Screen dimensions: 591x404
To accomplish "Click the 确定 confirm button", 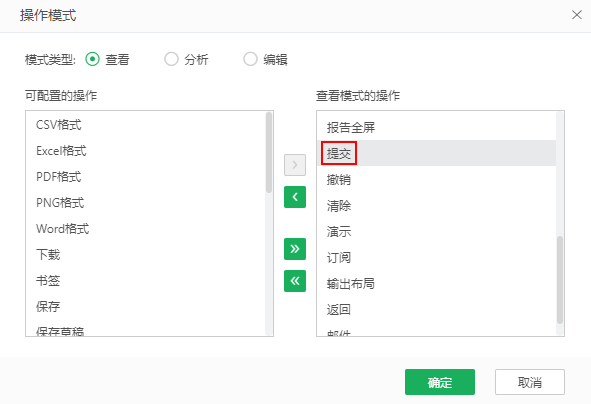I will (440, 382).
